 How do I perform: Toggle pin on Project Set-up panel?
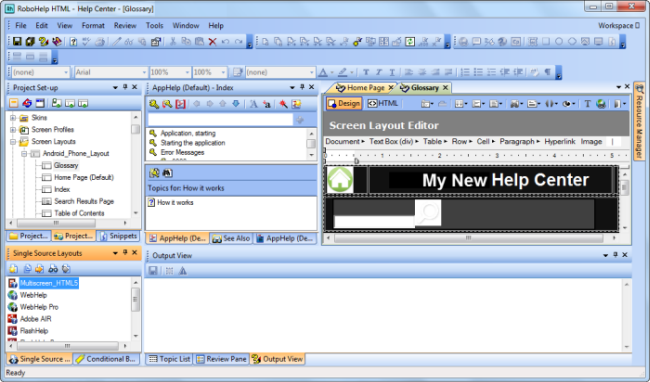125,87
